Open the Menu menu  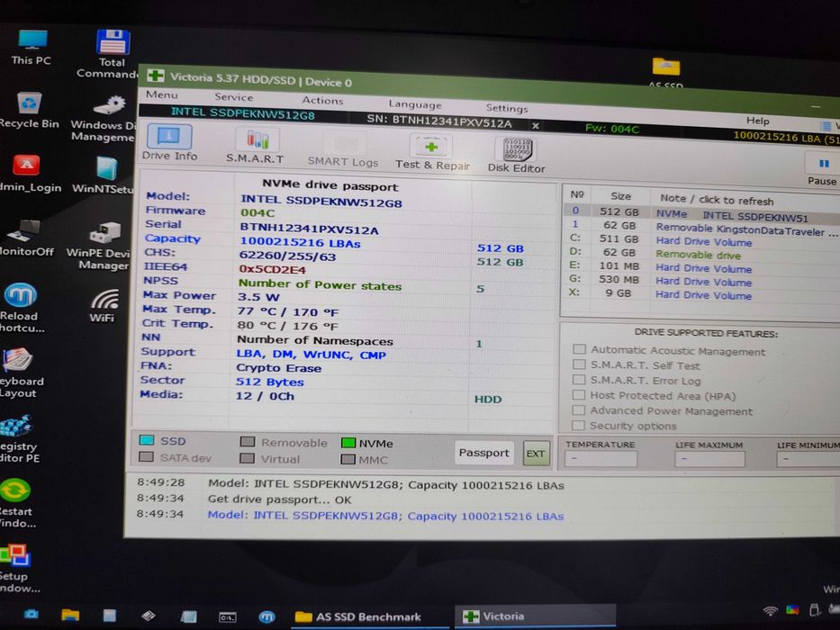pos(162,94)
